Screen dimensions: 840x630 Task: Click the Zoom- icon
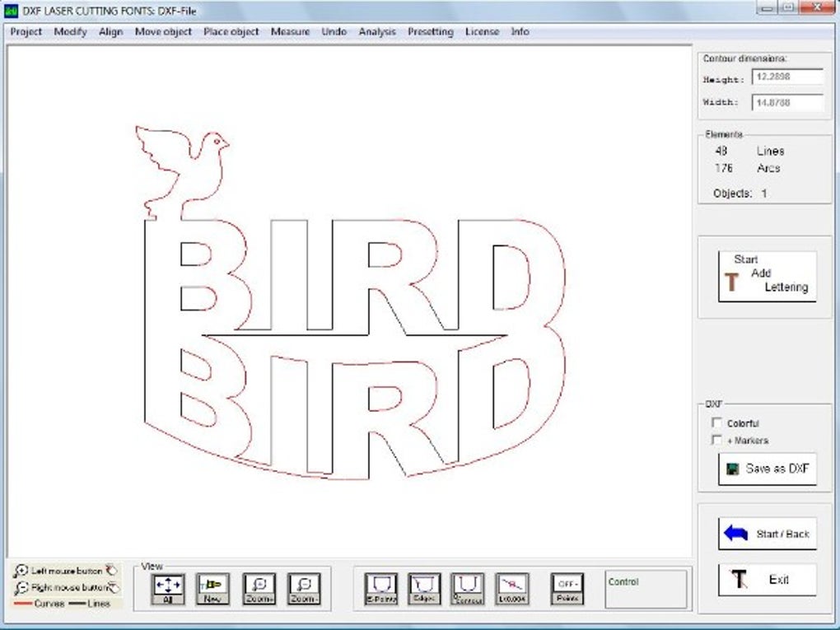click(x=304, y=589)
